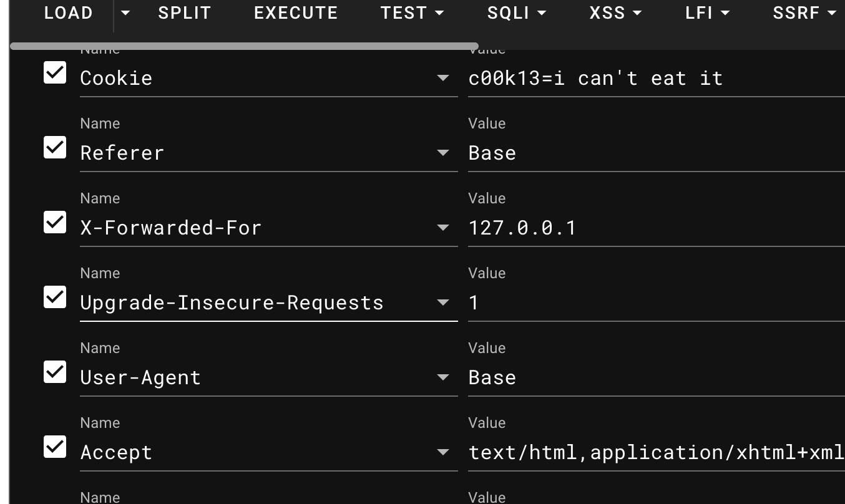The height and width of the screenshot is (504, 845).
Task: Expand the X-Forwarded-For name dropdown arrow
Action: pos(442,228)
